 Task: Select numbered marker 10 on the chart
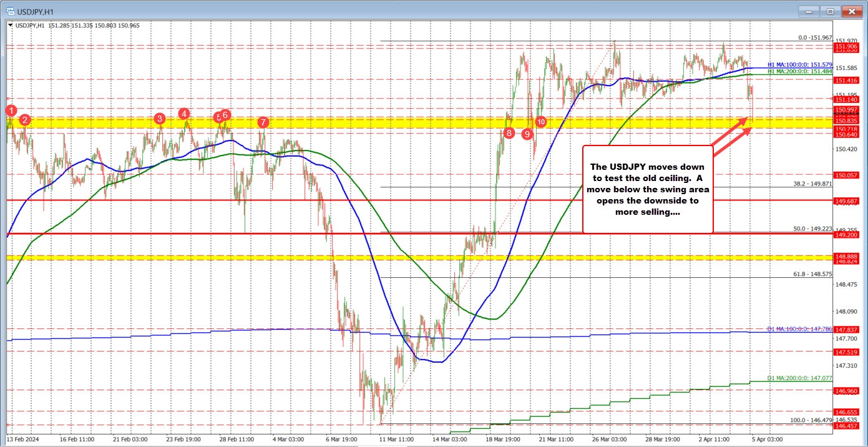click(540, 122)
